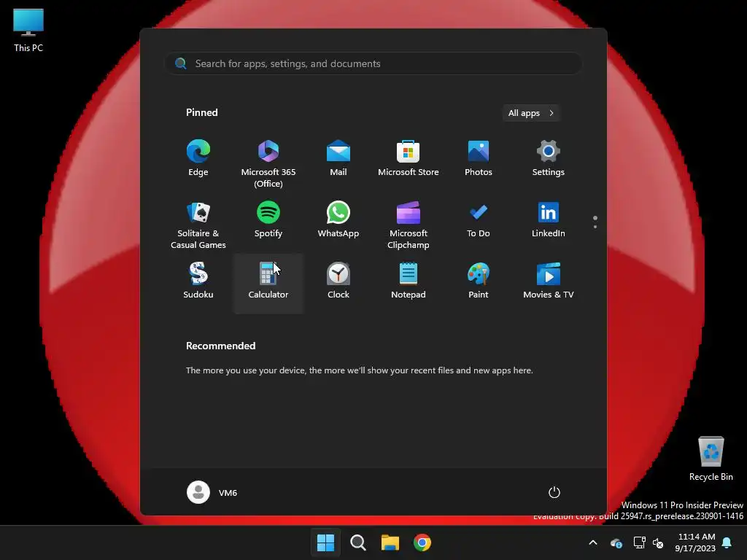
Task: Open Edge from pinned apps
Action: (198, 158)
